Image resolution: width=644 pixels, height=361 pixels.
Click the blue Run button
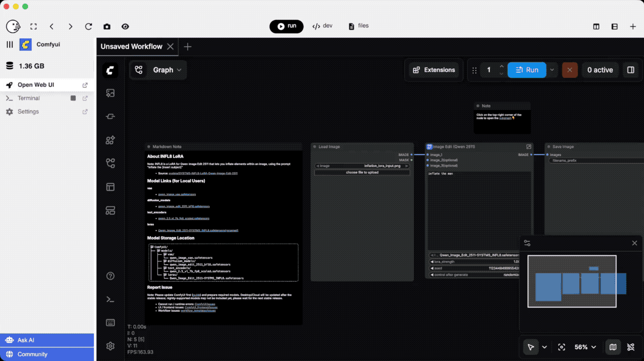click(x=527, y=70)
